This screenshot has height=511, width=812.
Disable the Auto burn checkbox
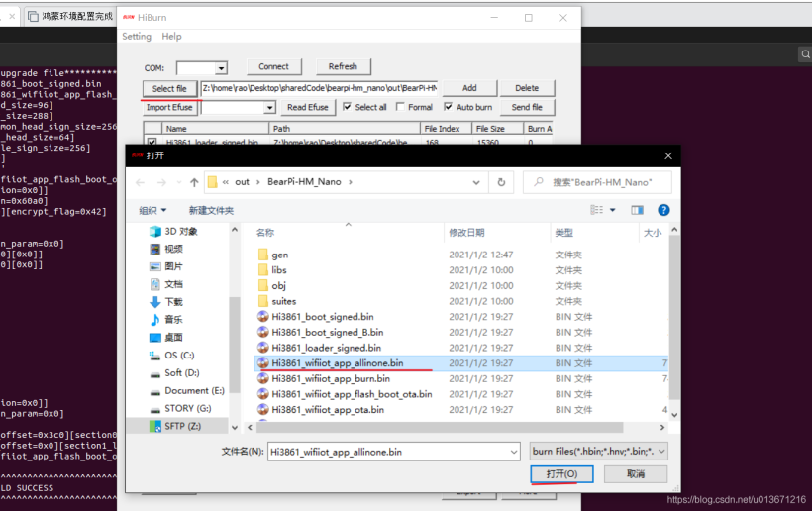pyautogui.click(x=449, y=107)
